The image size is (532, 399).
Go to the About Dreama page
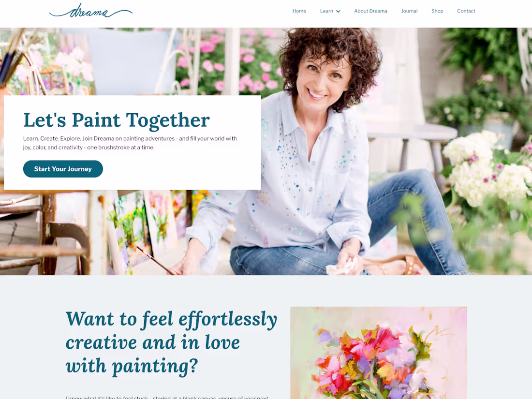[x=370, y=11]
